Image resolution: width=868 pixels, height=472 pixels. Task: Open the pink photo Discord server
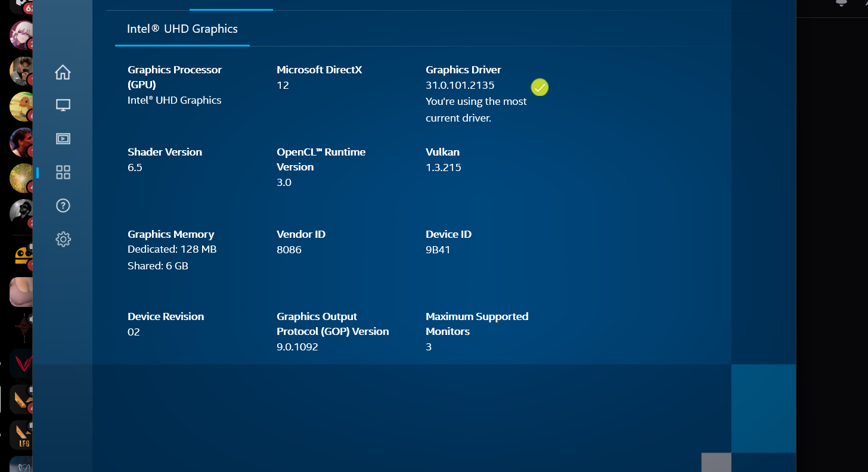pyautogui.click(x=21, y=292)
